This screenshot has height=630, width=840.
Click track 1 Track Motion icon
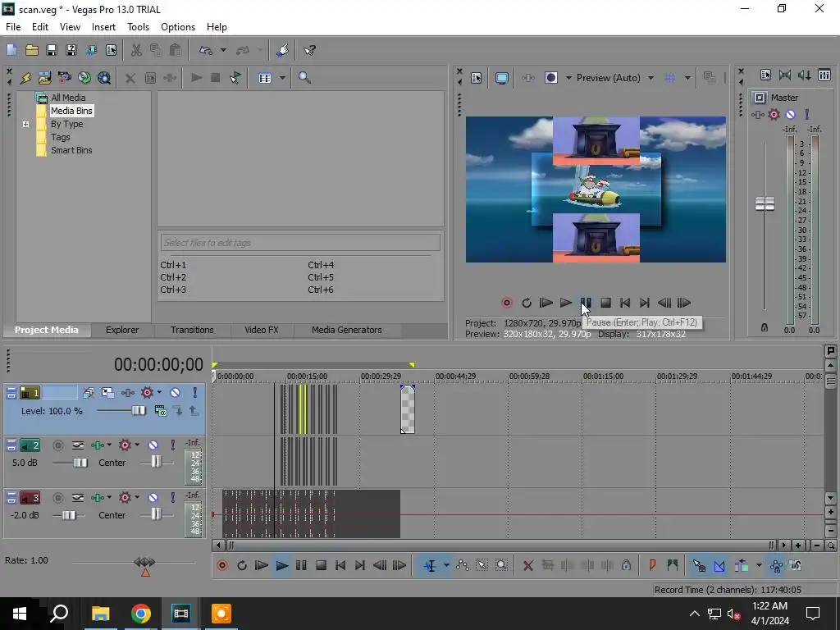click(x=107, y=393)
